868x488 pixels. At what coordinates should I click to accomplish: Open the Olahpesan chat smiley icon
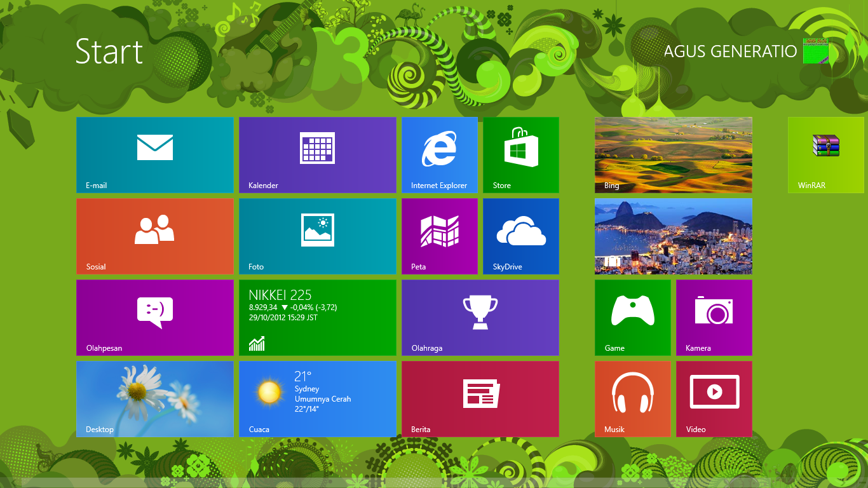(x=155, y=313)
